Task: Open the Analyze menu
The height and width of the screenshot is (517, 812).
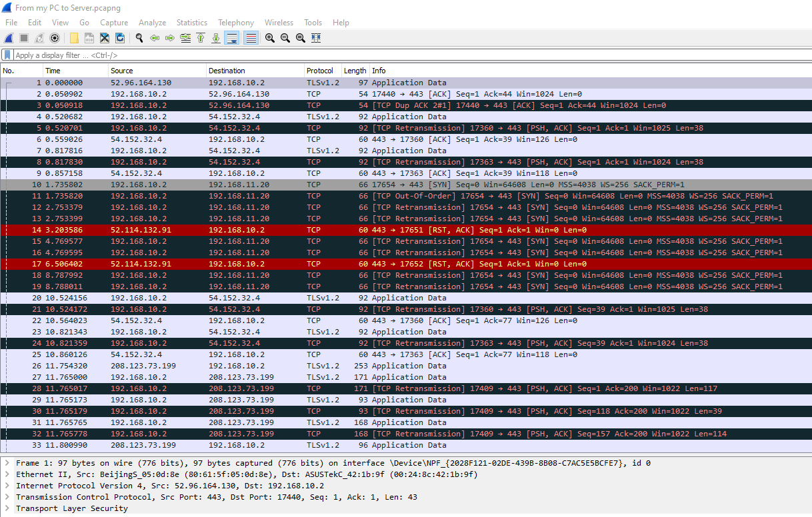Action: click(152, 23)
